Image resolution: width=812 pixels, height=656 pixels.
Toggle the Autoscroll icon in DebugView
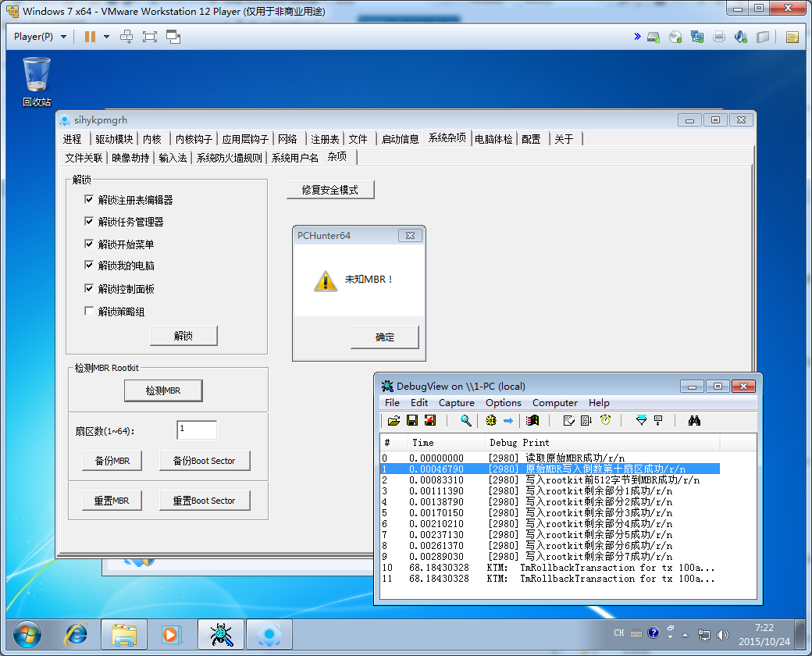(x=586, y=420)
